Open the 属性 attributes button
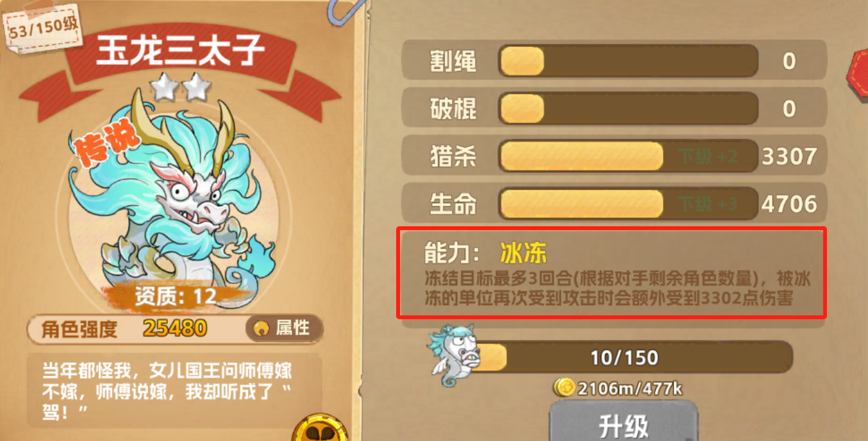Screen dimensions: 868x441 [284, 328]
